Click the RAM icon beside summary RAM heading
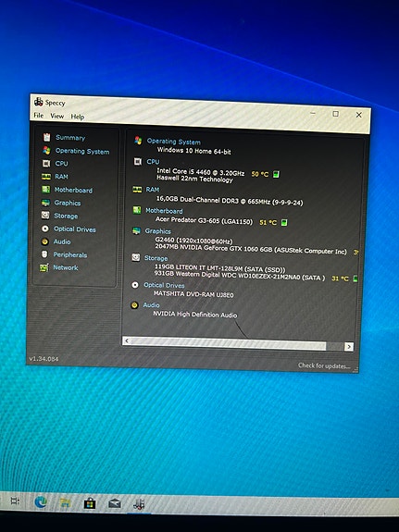The image size is (399, 532). point(137,189)
